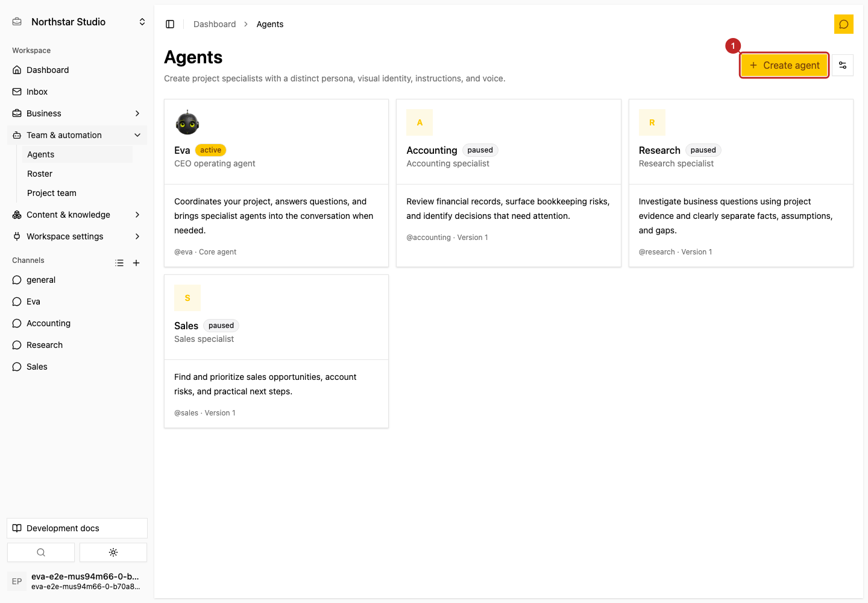Click the Sales paused badge
868x603 pixels.
pyautogui.click(x=221, y=326)
